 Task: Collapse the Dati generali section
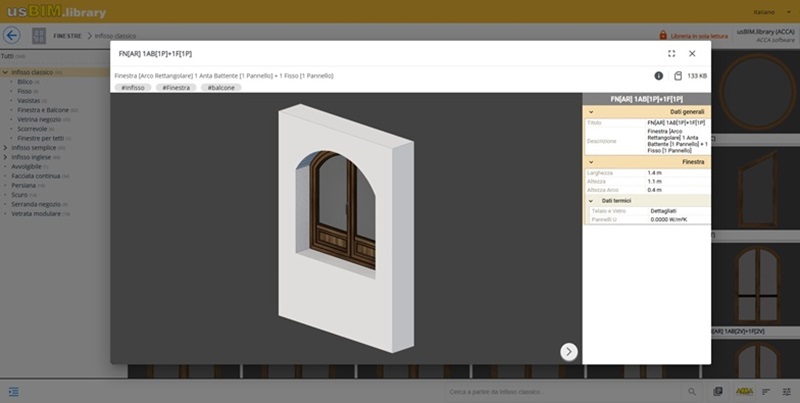tap(591, 112)
